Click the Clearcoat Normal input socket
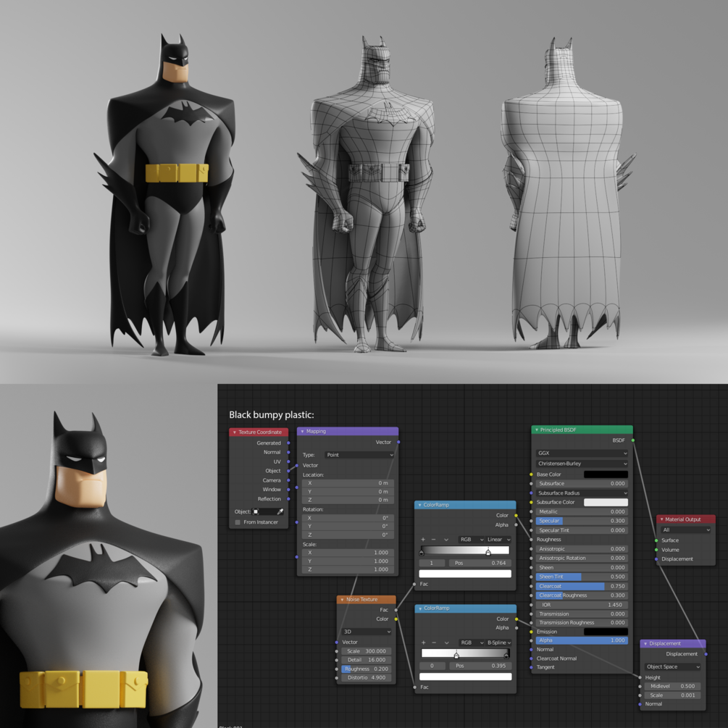Screen dimensions: 728x728 click(531, 658)
